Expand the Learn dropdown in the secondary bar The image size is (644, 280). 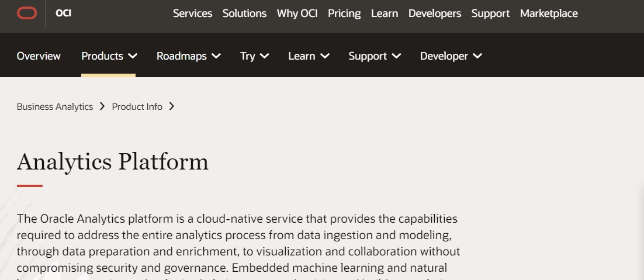tap(309, 56)
